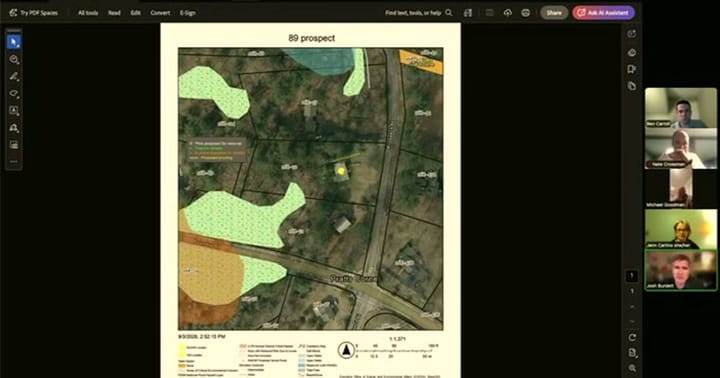Click the dimmed icon beside cloud upload

[x=489, y=13]
